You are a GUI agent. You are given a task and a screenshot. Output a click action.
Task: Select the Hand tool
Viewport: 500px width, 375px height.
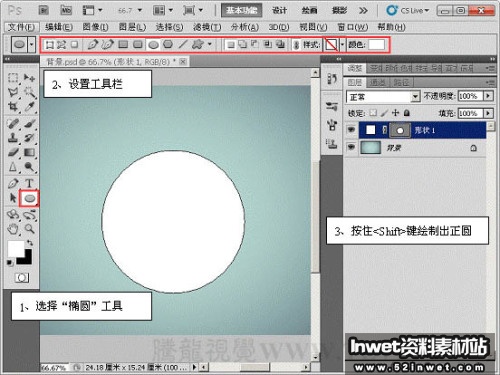click(13, 229)
